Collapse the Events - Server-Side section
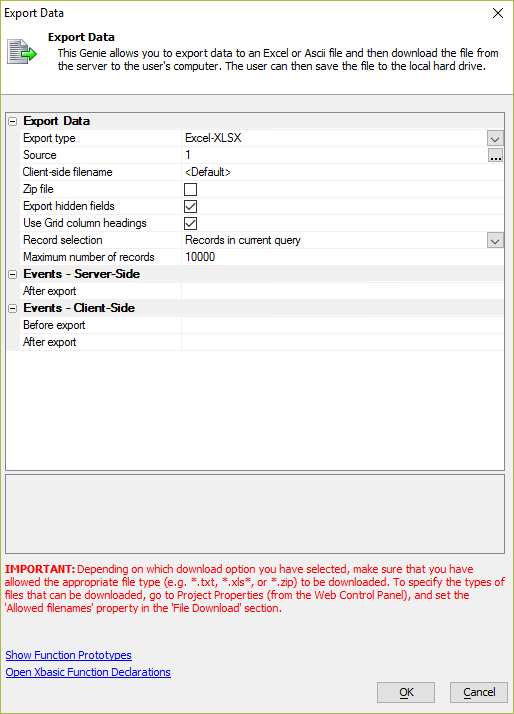Viewport: 514px width, 714px height. pyautogui.click(x=13, y=274)
